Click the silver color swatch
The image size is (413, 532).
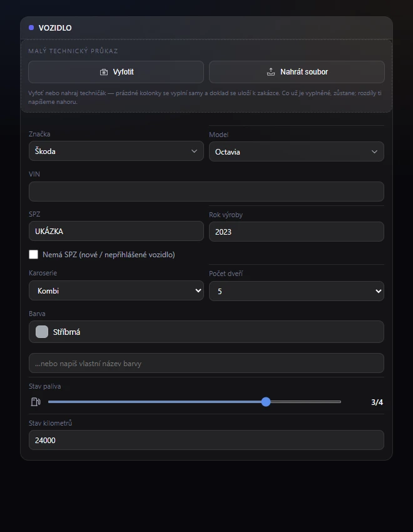42,332
